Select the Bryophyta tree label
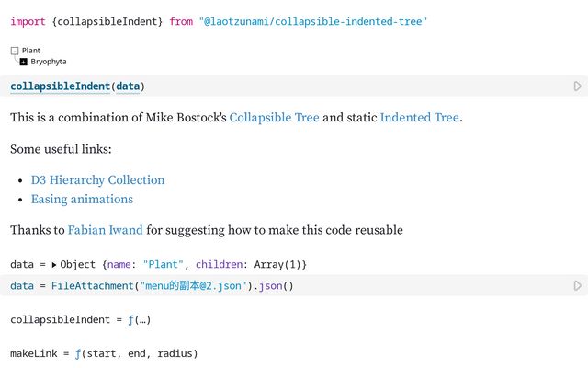This screenshot has width=588, height=368. 49,62
